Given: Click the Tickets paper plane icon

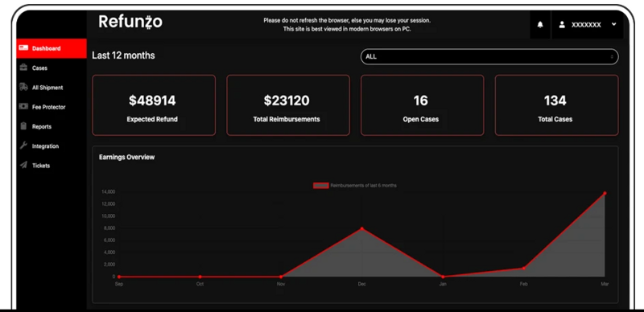Looking at the screenshot, I should 23,165.
